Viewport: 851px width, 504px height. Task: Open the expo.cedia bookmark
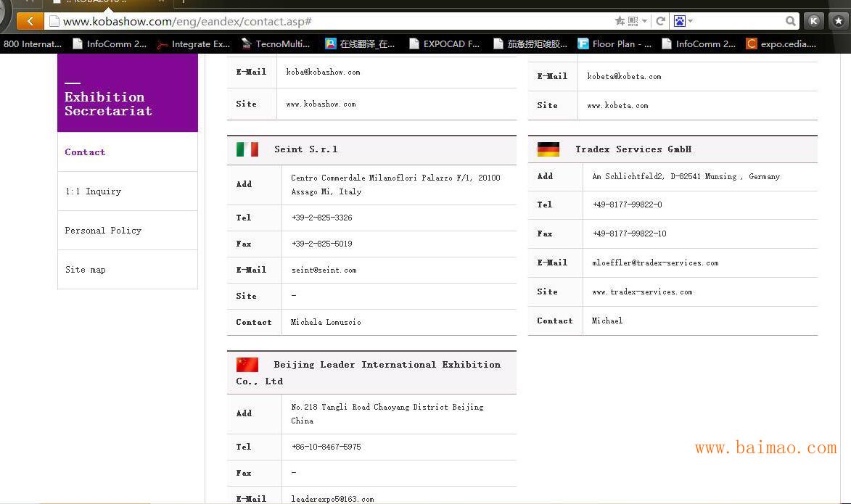coord(781,44)
